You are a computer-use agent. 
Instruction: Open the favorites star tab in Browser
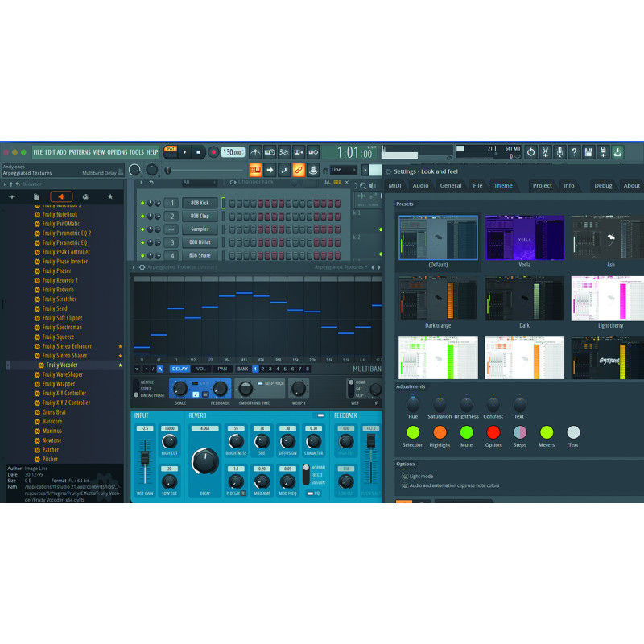point(110,196)
